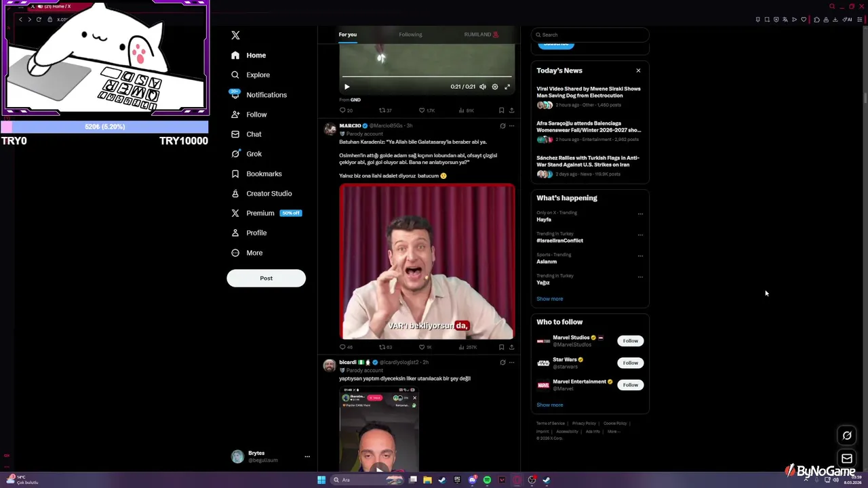The image size is (868, 488).
Task: Show more under What's happening
Action: click(550, 299)
